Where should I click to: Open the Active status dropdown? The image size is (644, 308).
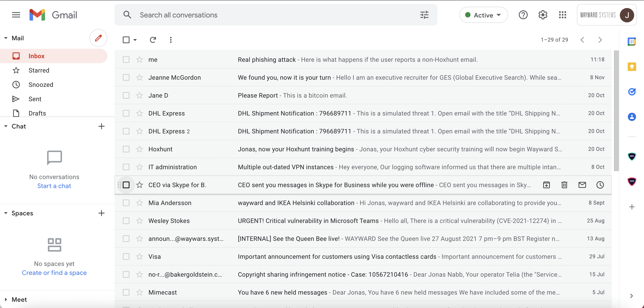point(483,15)
